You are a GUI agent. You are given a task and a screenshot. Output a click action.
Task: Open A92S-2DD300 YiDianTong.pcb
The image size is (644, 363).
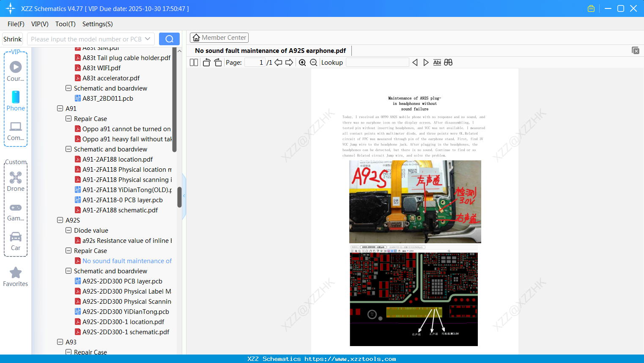tap(122, 311)
